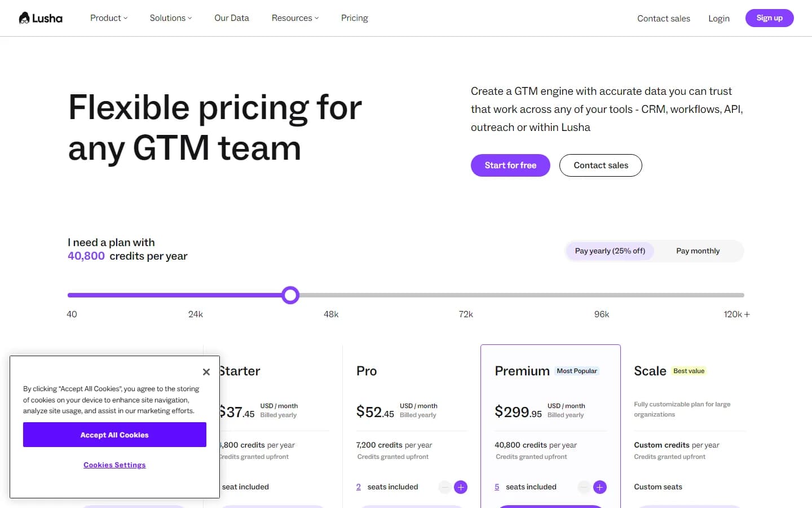Click the Login link
Image resolution: width=812 pixels, height=508 pixels.
[x=718, y=18]
